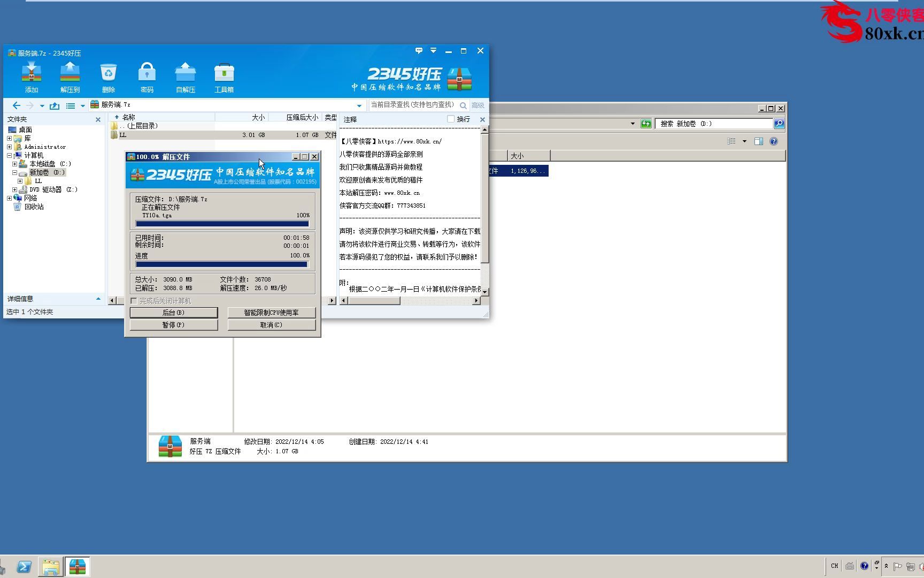The image size is (924, 578).
Task: Click the up-one-level folder icon
Action: [55, 105]
